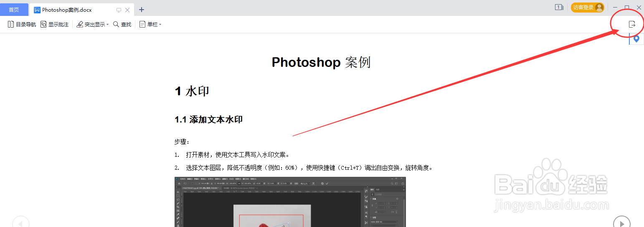Click the heading 1.1 添加文本水印
Image resolution: width=644 pixels, height=227 pixels.
209,120
